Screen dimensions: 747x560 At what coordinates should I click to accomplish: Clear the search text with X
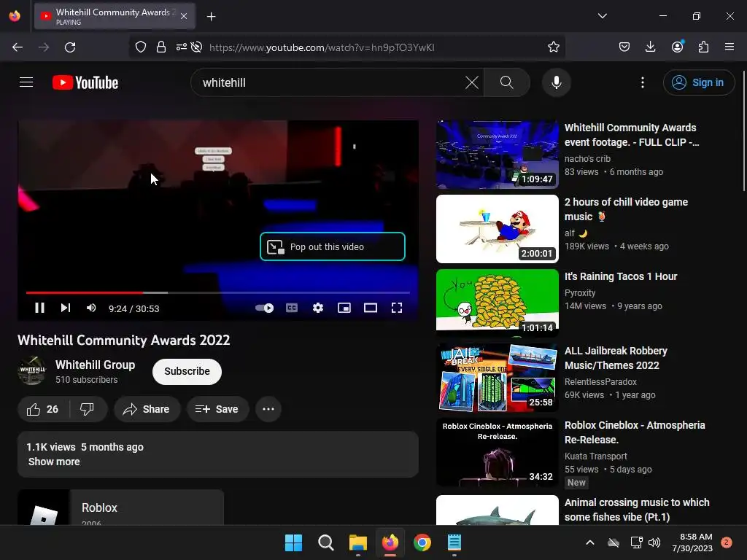tap(472, 82)
